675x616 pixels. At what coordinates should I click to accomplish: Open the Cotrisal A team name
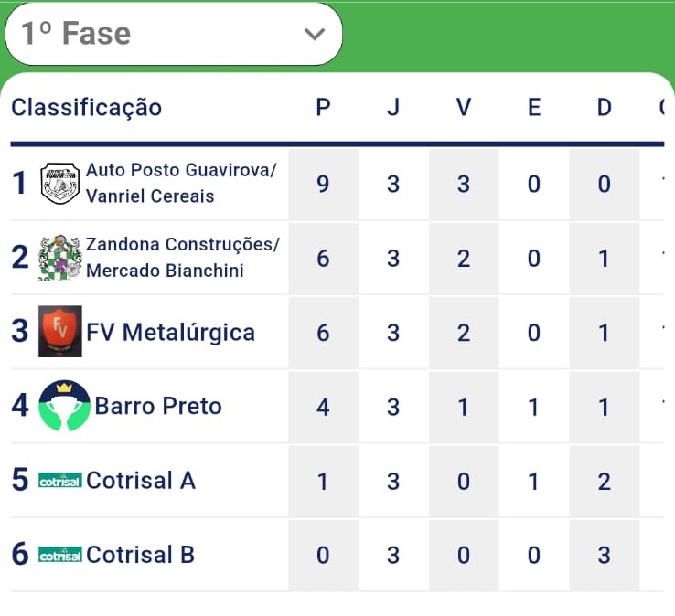click(x=141, y=481)
